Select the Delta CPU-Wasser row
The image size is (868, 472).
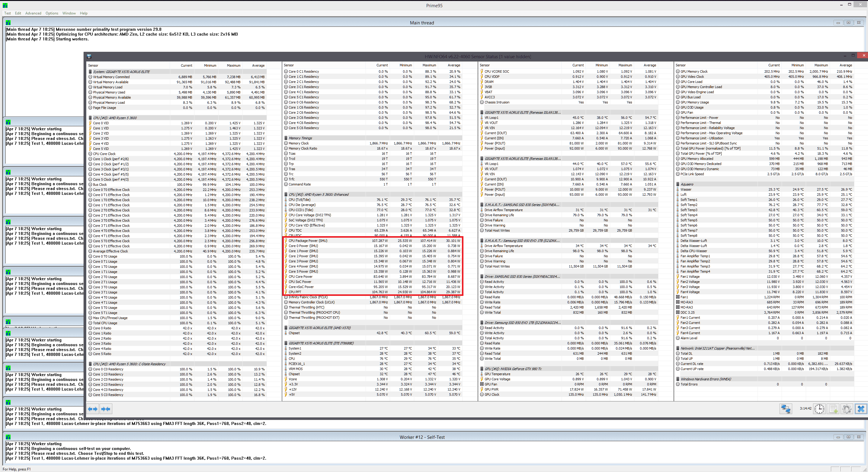764,251
